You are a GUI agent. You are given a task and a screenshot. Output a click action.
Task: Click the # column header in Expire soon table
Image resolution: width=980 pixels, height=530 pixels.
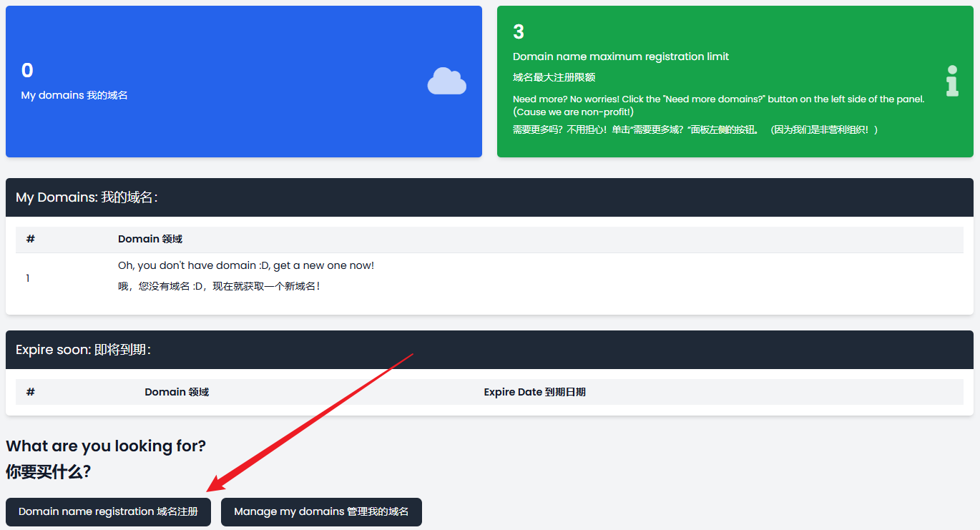31,392
